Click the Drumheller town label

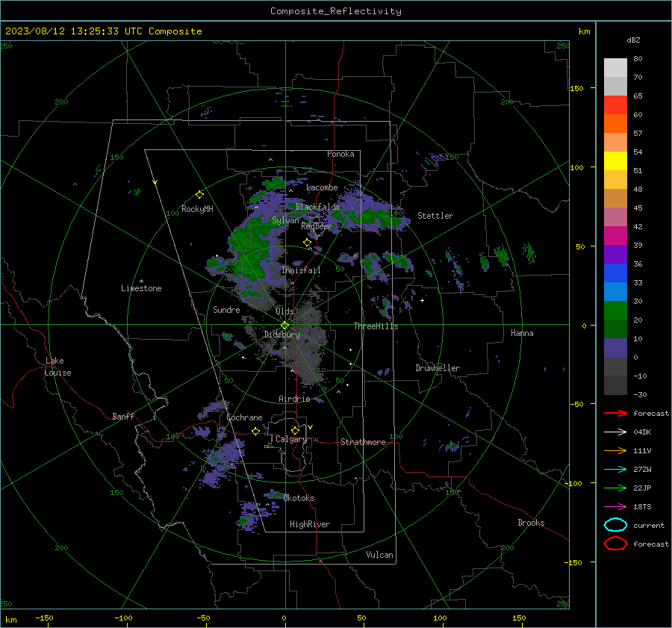(438, 368)
